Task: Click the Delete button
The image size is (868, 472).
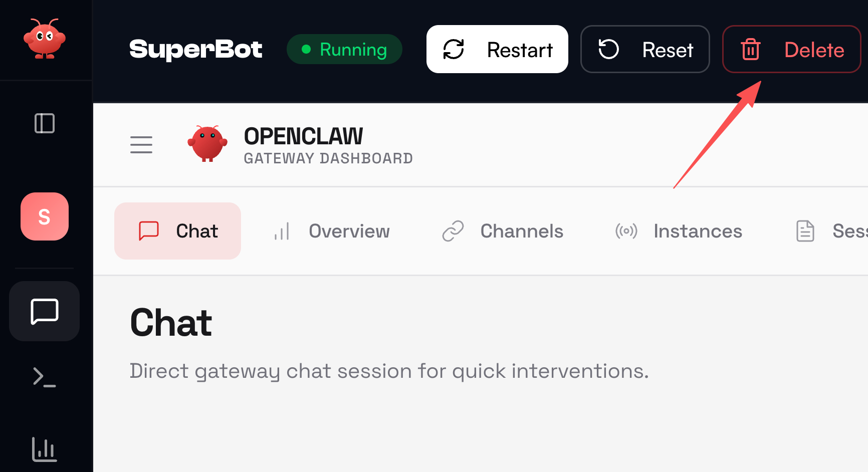Action: pos(791,49)
